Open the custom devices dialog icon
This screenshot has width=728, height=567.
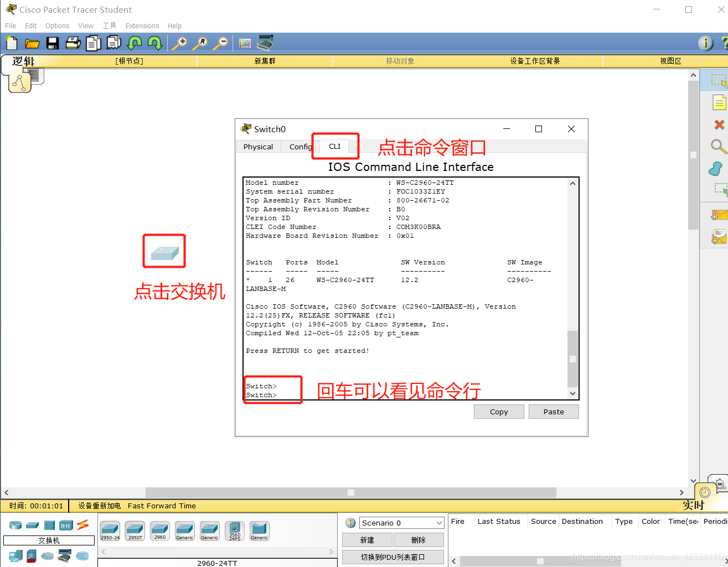[265, 43]
